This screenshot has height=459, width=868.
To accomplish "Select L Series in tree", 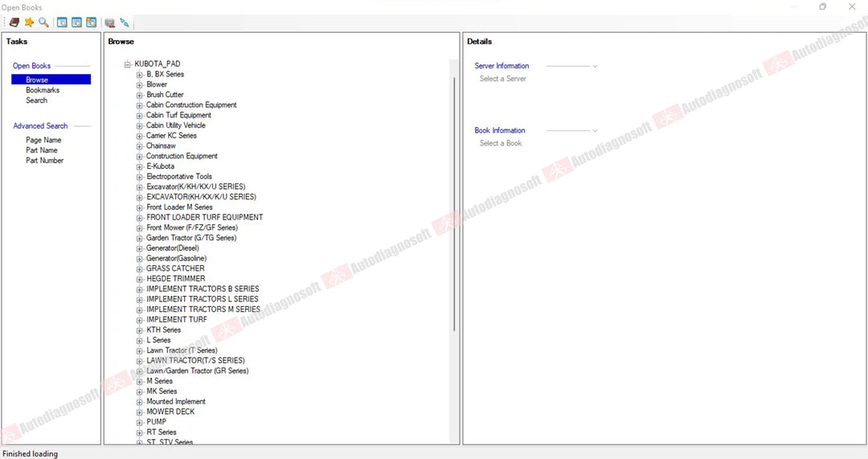I will coord(159,341).
